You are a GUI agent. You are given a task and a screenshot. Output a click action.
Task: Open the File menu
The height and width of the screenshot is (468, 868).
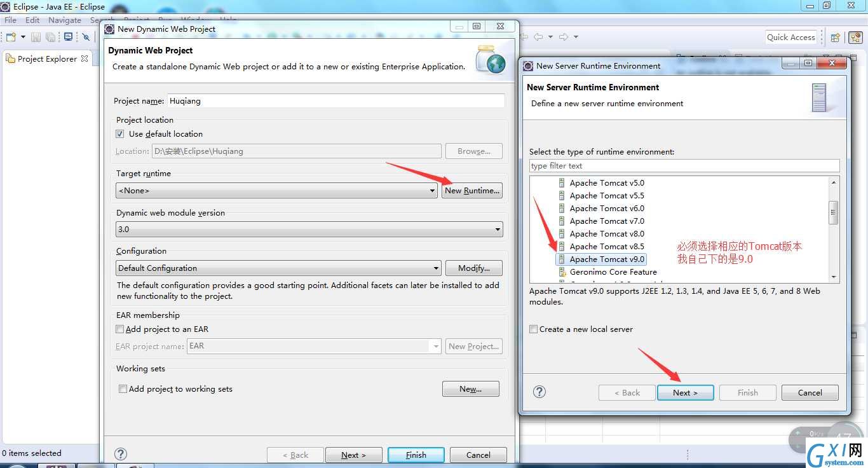(11, 20)
